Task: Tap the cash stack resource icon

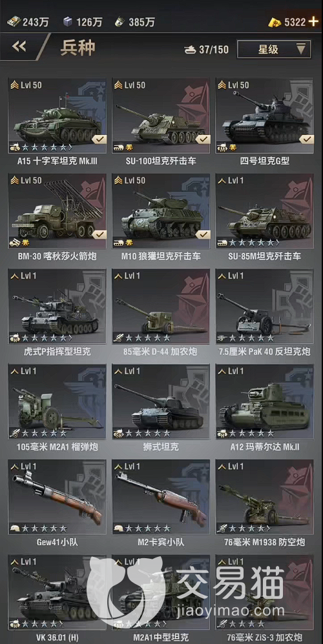Action: pyautogui.click(x=14, y=22)
